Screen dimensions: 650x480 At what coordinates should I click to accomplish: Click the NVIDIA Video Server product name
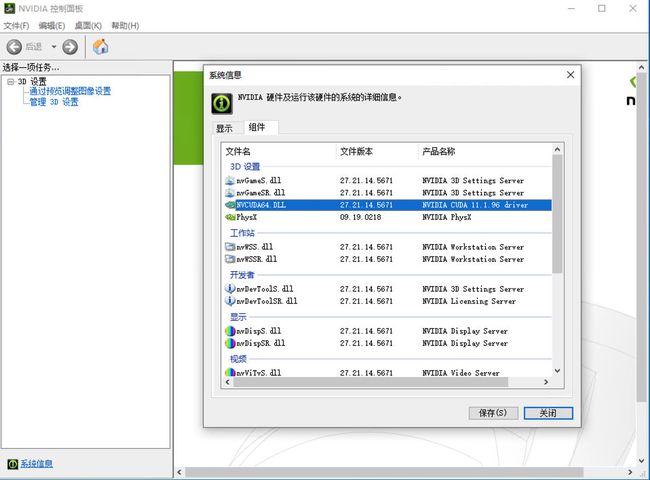point(461,373)
